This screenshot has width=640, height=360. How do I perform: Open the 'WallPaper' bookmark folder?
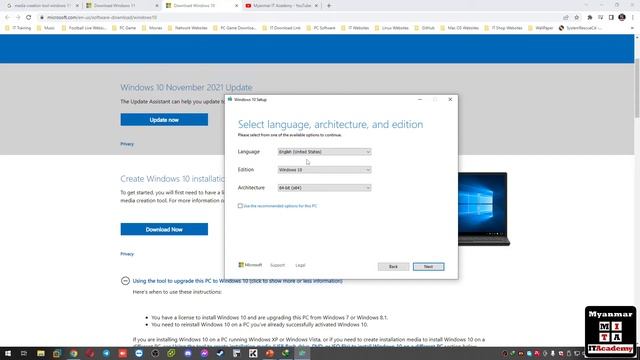540,28
